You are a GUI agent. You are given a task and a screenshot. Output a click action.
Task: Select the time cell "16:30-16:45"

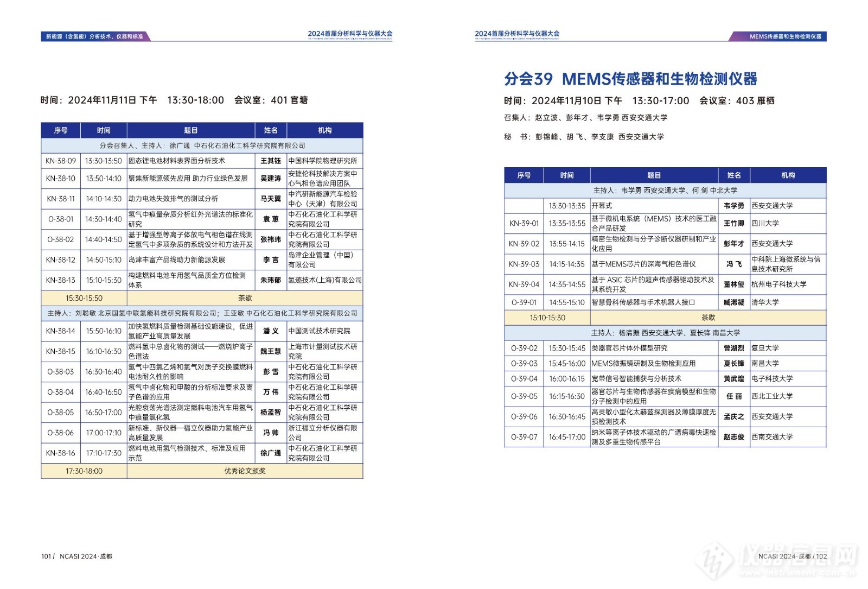coord(567,416)
